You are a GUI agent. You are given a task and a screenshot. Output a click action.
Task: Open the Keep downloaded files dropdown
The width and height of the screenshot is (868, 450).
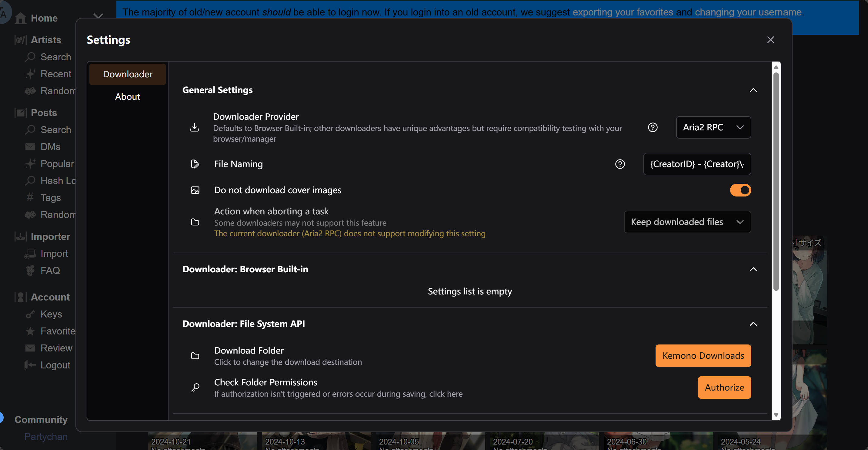pos(687,222)
